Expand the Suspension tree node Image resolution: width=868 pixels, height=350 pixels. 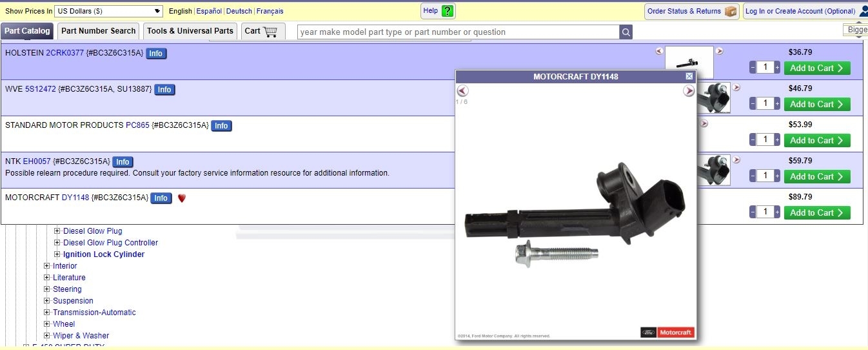(47, 301)
